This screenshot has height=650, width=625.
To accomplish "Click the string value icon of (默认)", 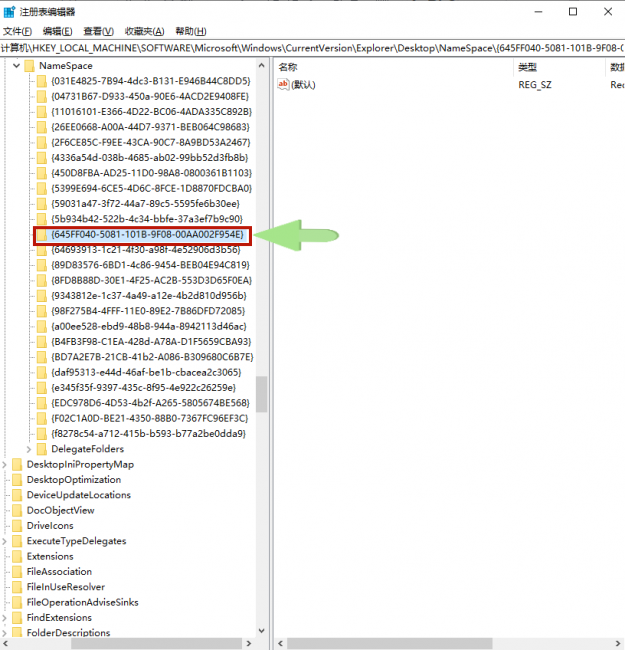I will [283, 85].
